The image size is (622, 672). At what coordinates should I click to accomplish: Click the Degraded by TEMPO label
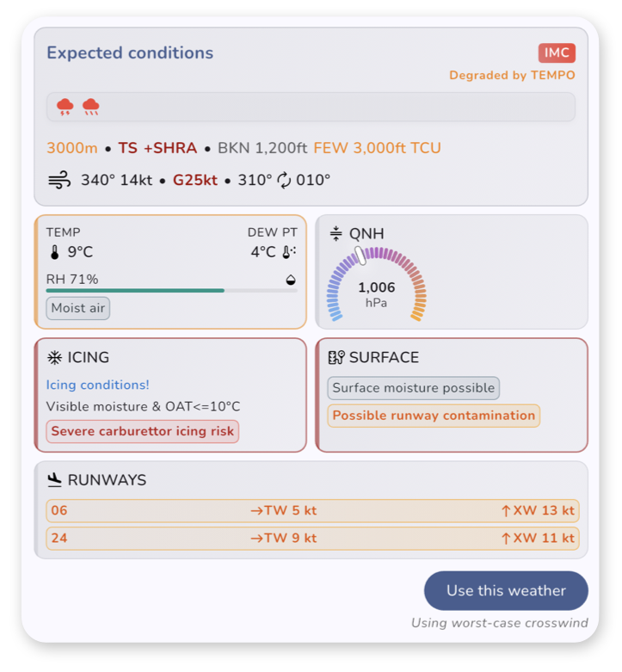click(512, 76)
